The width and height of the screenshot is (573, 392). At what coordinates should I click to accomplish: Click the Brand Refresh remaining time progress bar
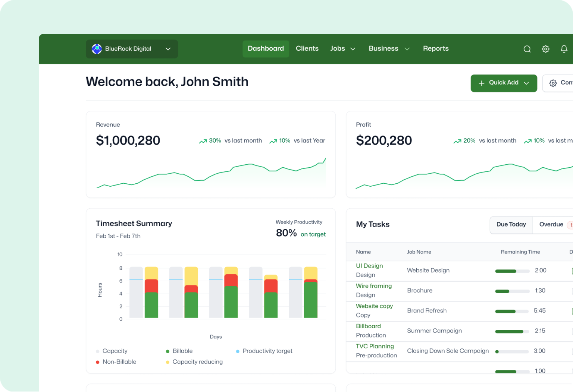click(512, 311)
